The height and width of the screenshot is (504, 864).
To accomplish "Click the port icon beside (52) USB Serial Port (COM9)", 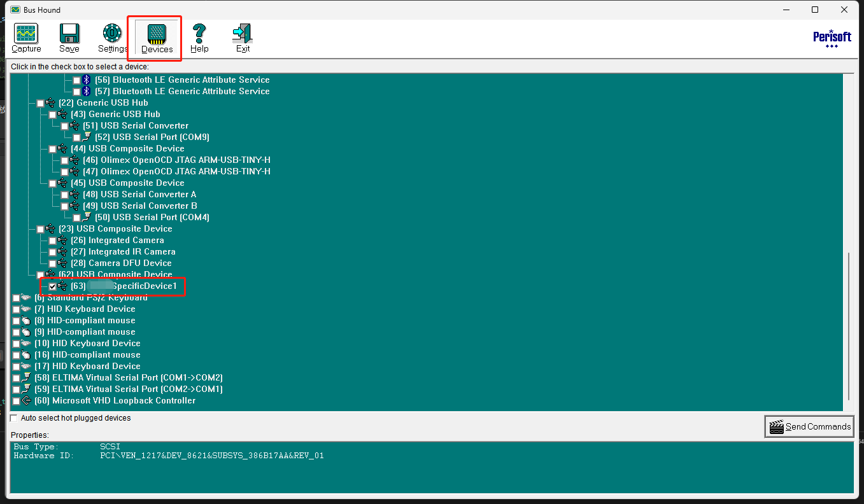I will 87,137.
